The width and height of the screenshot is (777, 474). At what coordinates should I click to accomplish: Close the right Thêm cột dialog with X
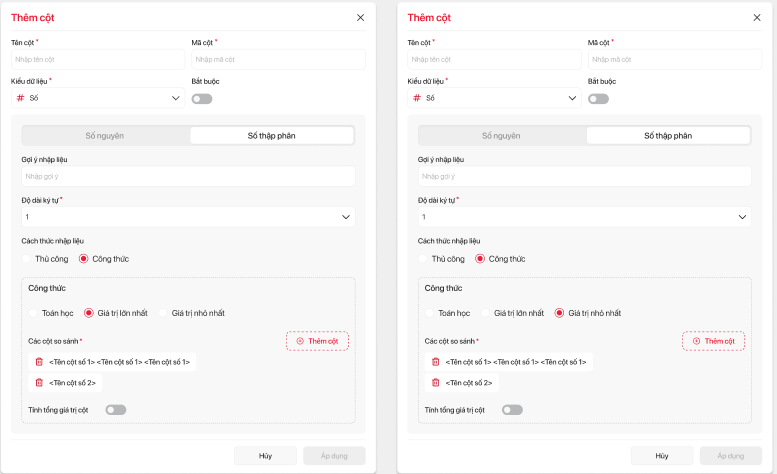point(757,18)
